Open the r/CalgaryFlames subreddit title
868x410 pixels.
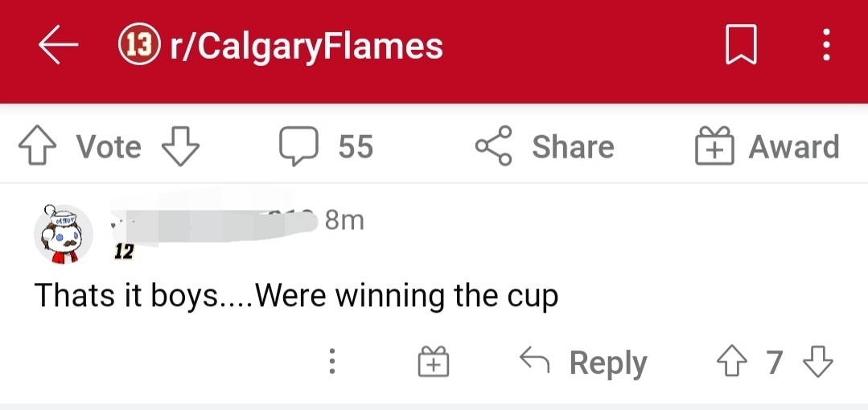(306, 47)
